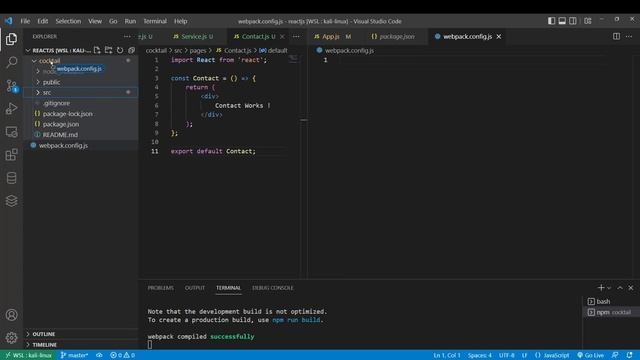Collapse the cocktail folder

34,61
